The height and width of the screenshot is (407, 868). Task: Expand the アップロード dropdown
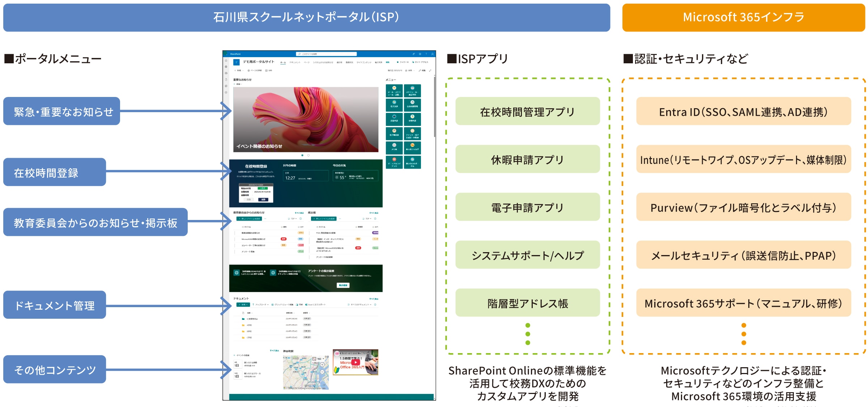coord(260,305)
